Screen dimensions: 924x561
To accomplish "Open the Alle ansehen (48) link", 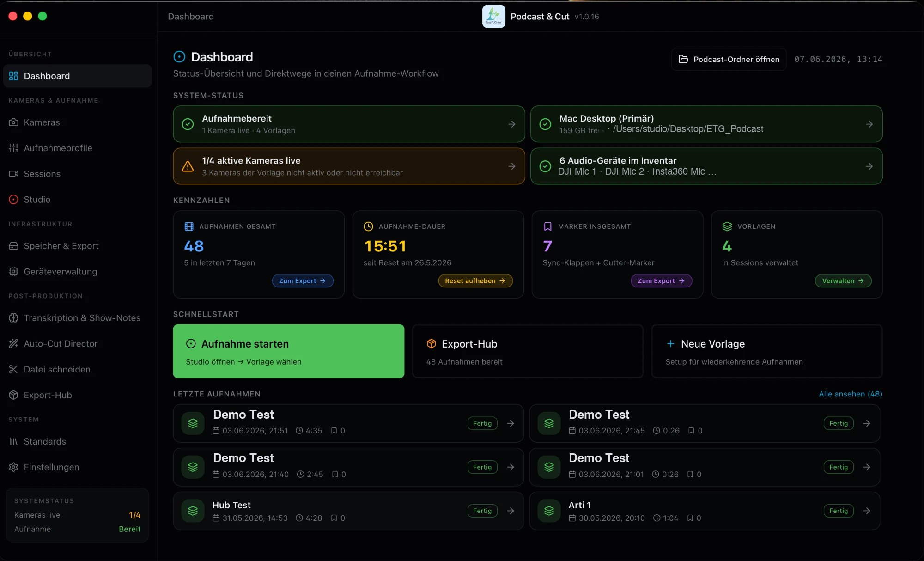I will 851,394.
